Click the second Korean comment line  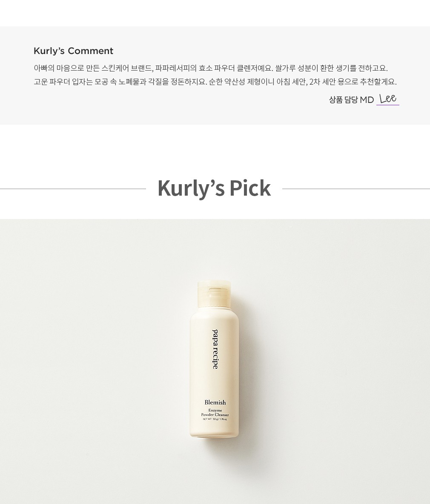215,82
